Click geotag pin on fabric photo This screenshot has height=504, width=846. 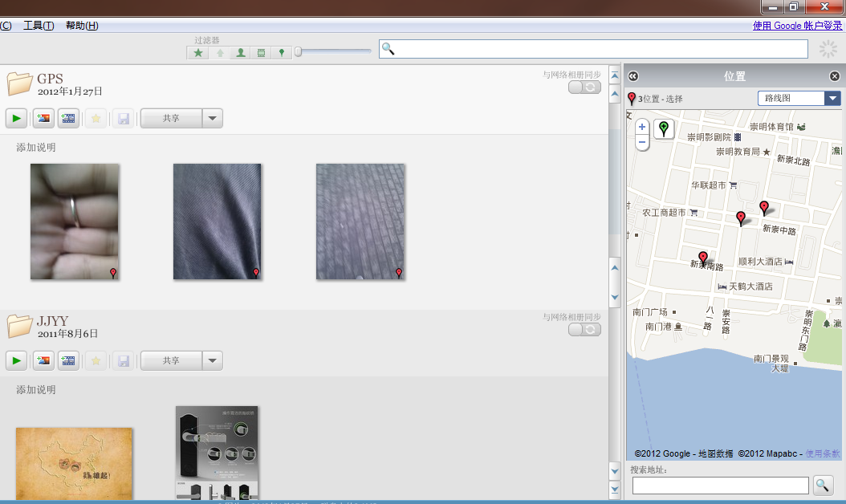[x=256, y=273]
